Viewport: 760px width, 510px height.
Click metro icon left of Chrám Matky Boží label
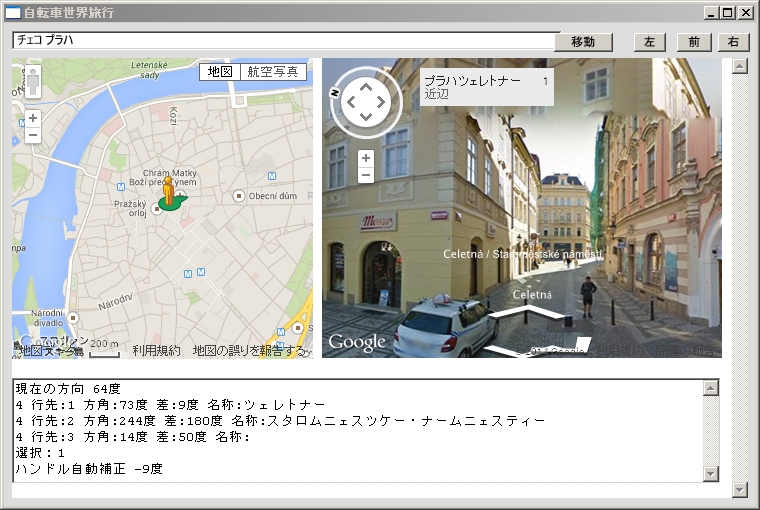(x=121, y=187)
